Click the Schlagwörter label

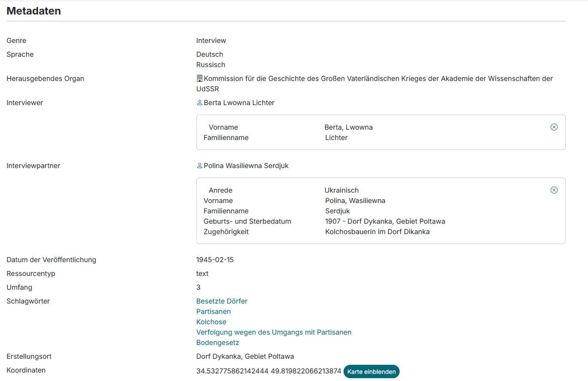pyautogui.click(x=28, y=301)
